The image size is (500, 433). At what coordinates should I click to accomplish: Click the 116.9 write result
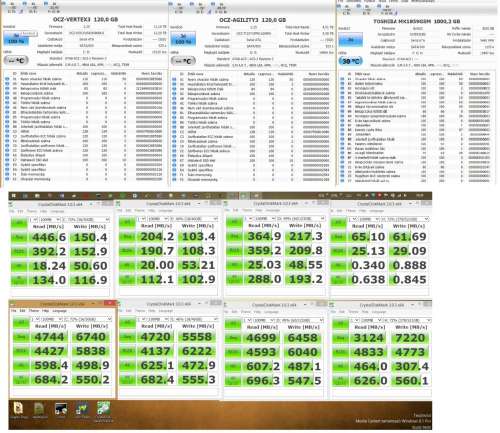(x=90, y=280)
